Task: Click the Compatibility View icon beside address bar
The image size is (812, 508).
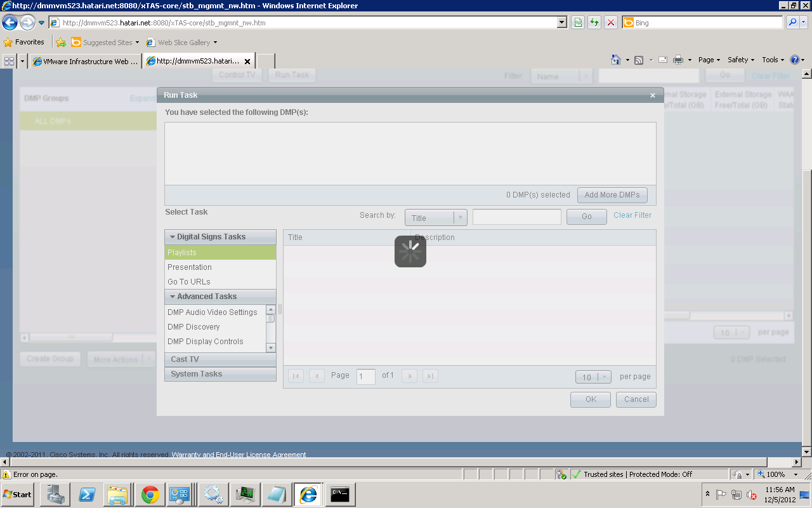Action: point(578,23)
